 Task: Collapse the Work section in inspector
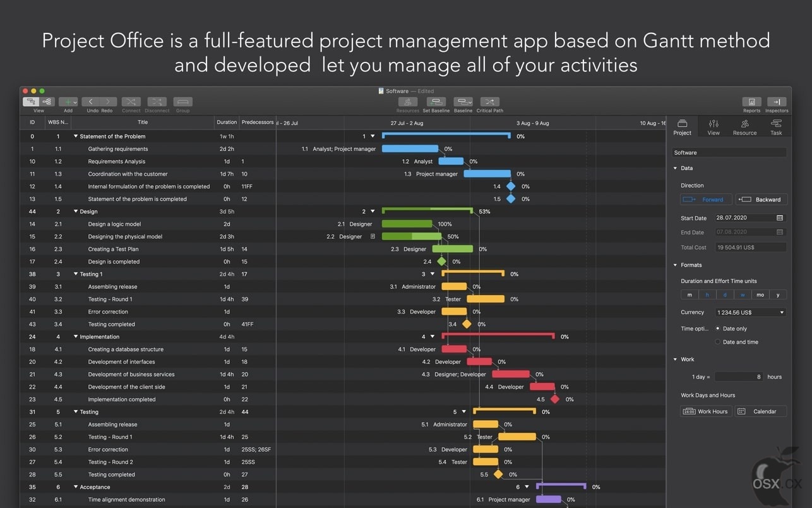tap(675, 360)
